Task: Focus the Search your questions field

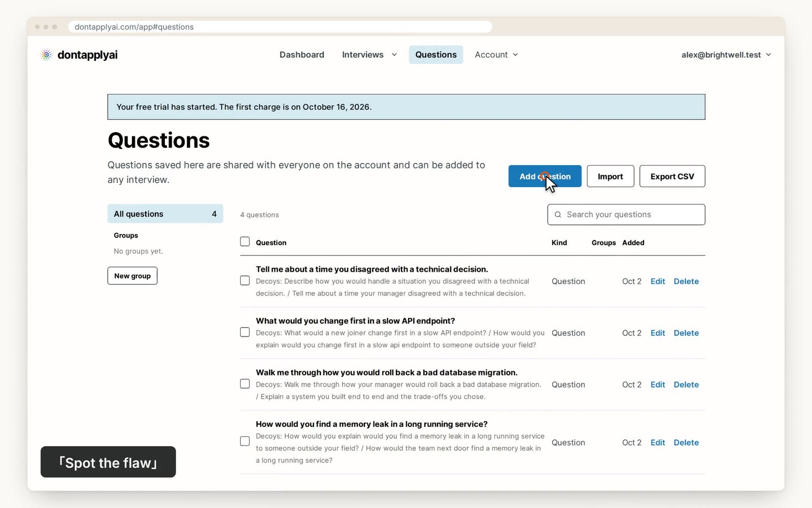Action: click(x=626, y=215)
